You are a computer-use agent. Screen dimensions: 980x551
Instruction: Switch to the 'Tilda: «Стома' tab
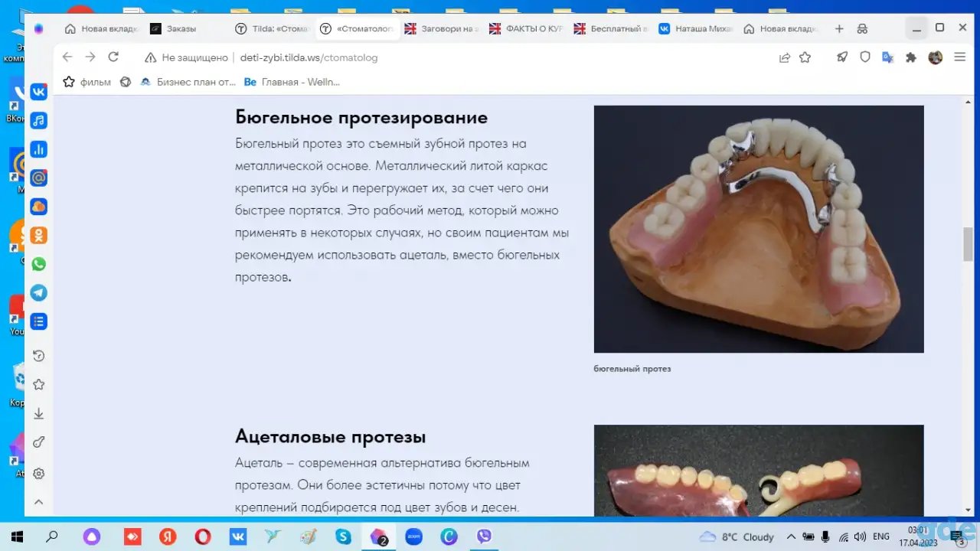(272, 28)
